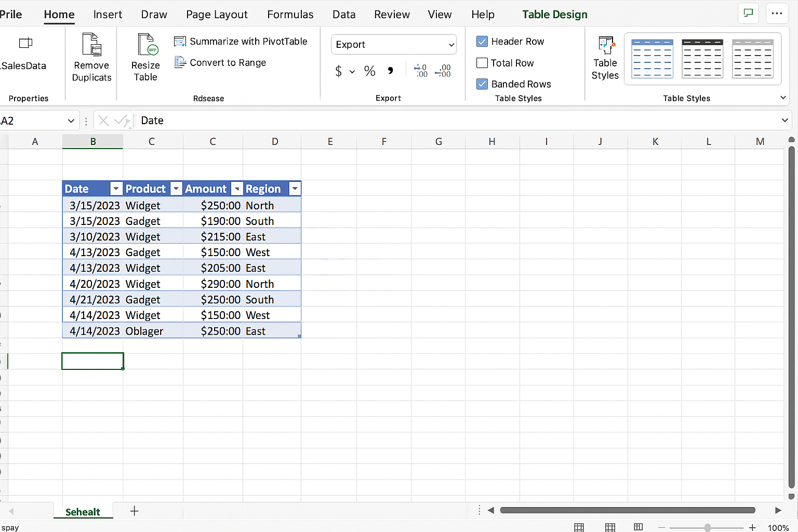Select cell $290:00 amount
798x532 pixels.
pyautogui.click(x=213, y=284)
